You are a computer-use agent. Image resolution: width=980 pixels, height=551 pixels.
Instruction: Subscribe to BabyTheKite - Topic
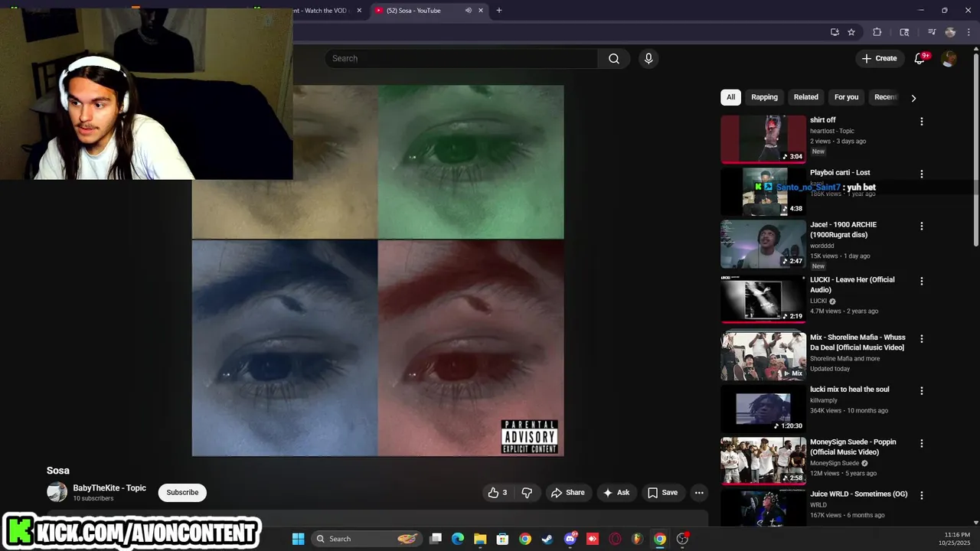182,493
